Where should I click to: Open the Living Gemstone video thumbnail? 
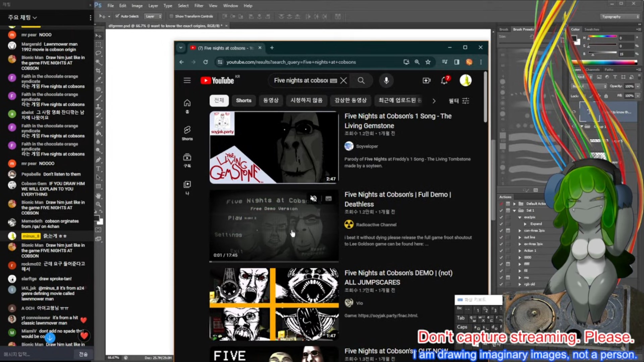click(x=274, y=147)
